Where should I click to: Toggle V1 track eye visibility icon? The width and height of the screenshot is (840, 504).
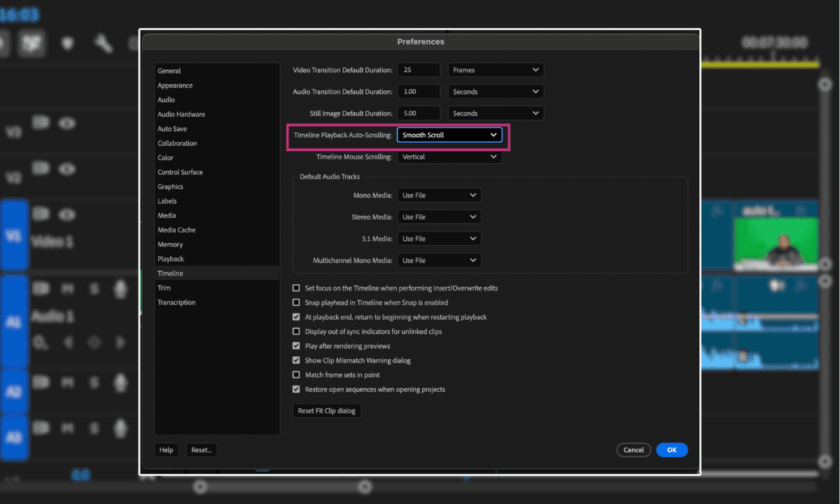pyautogui.click(x=66, y=214)
